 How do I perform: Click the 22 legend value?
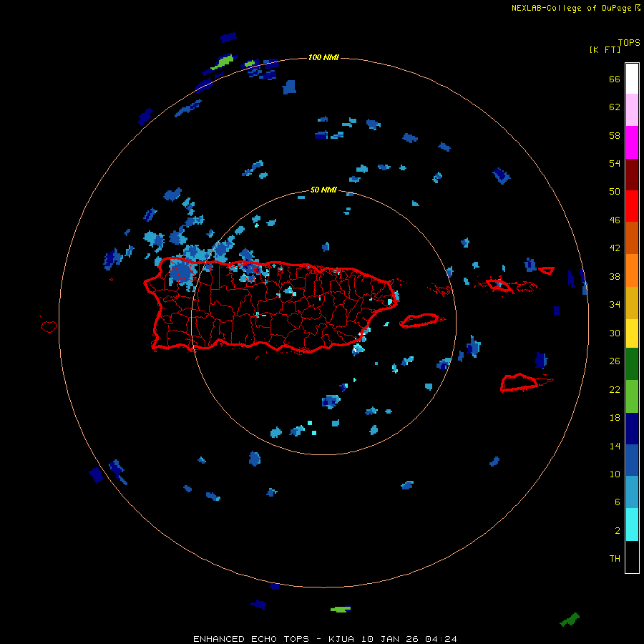pyautogui.click(x=615, y=389)
